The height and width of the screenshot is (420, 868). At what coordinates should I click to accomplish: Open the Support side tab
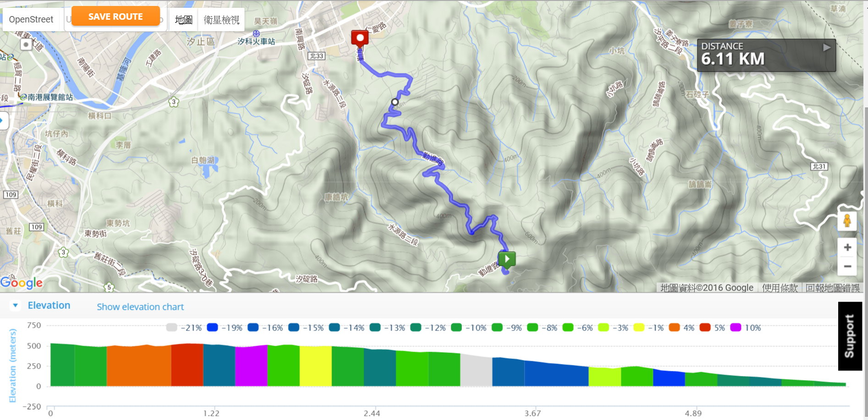click(850, 336)
